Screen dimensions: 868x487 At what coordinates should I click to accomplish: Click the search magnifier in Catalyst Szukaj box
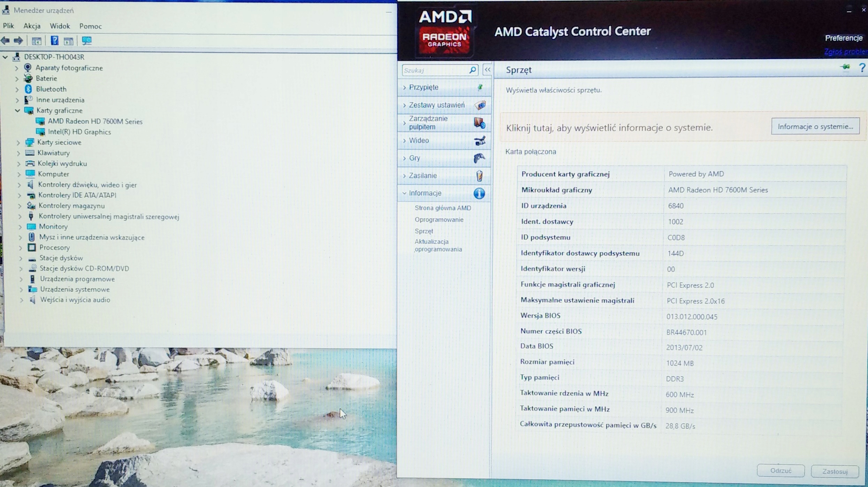coord(472,70)
